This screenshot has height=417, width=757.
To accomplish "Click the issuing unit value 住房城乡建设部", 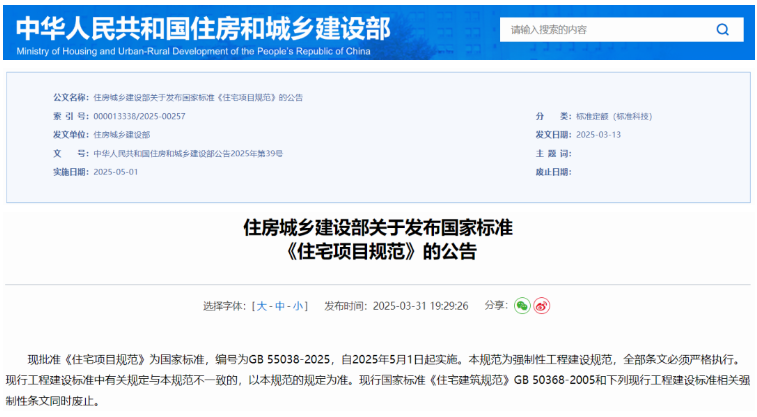I will point(122,135).
